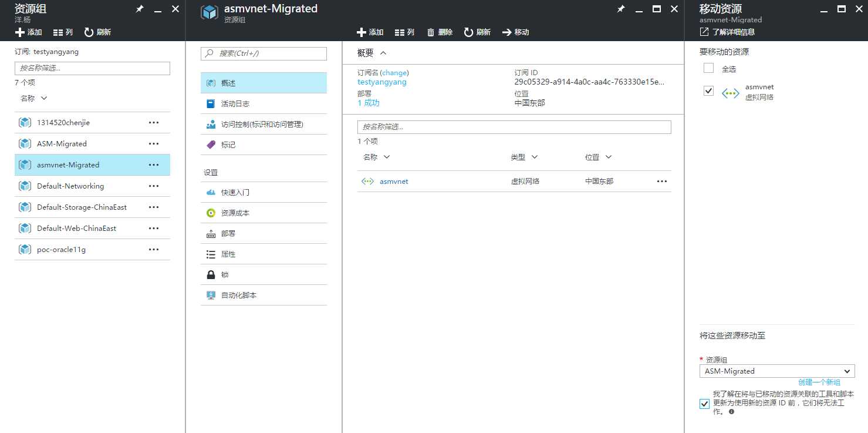
Task: Click the 按名称筛选 filter box in 资源组 blade
Action: click(x=92, y=68)
